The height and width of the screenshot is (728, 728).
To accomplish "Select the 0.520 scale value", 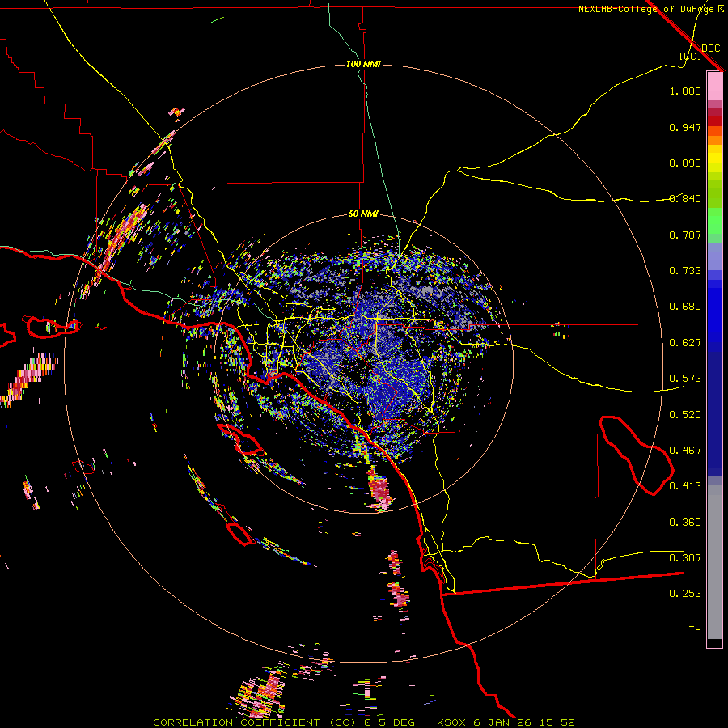I will 685,415.
